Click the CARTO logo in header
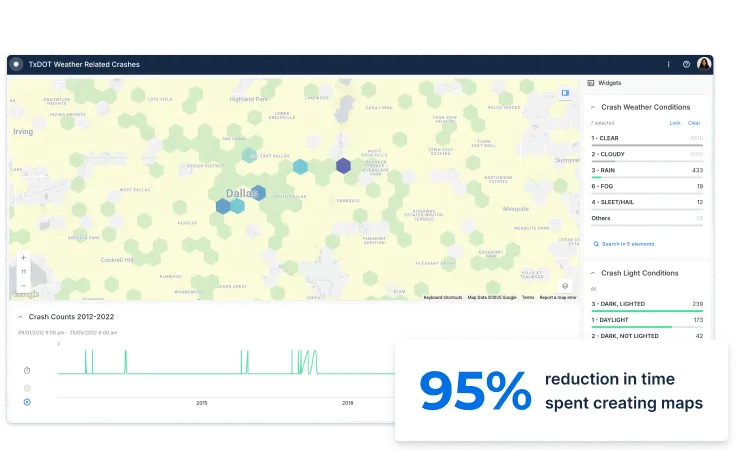 tap(16, 64)
